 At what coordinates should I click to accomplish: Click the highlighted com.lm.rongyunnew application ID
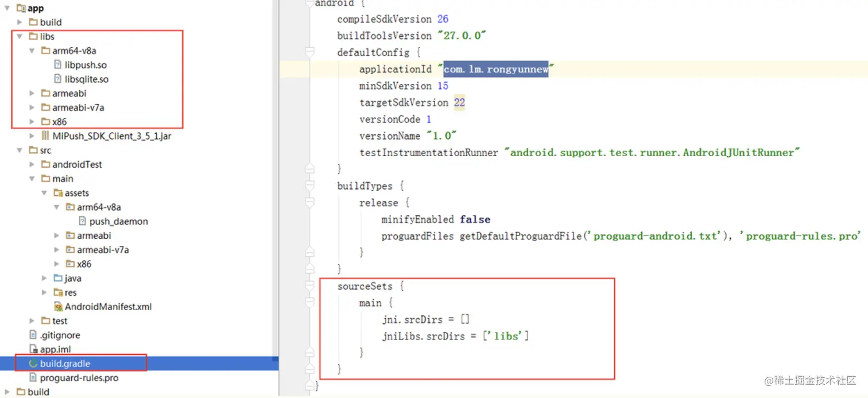pos(496,69)
